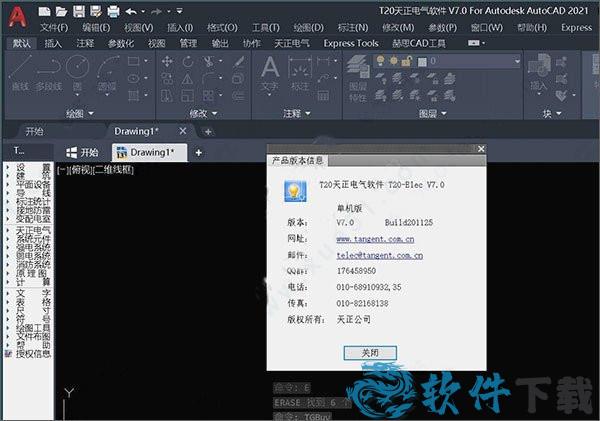The height and width of the screenshot is (421, 600).
Task: Click the viewport label [-][俯视][二维线框]
Action: tap(95, 170)
